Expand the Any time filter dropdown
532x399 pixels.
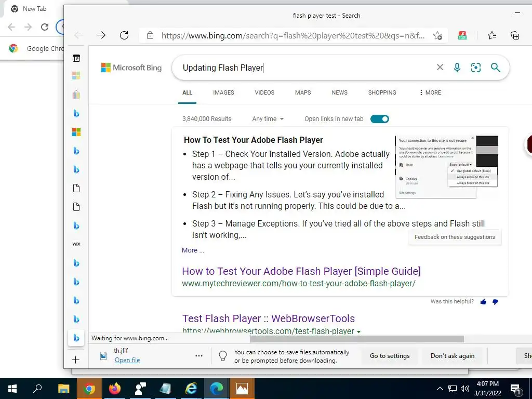pos(268,119)
